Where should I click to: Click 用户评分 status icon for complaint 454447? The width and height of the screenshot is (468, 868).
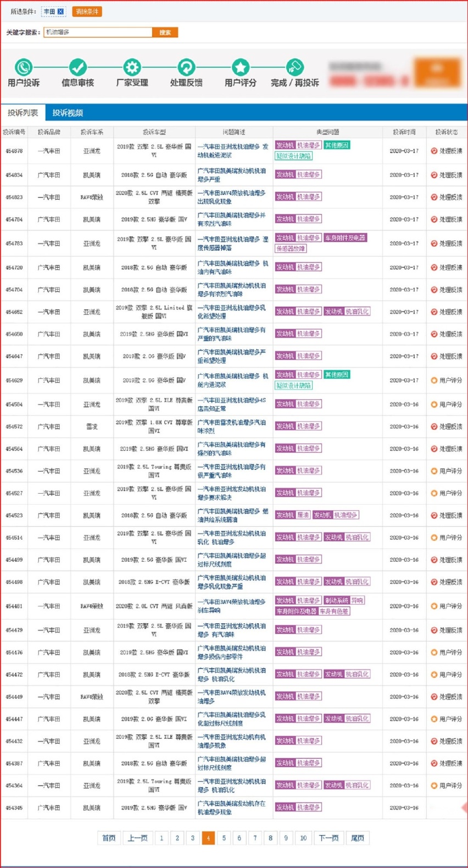(434, 719)
